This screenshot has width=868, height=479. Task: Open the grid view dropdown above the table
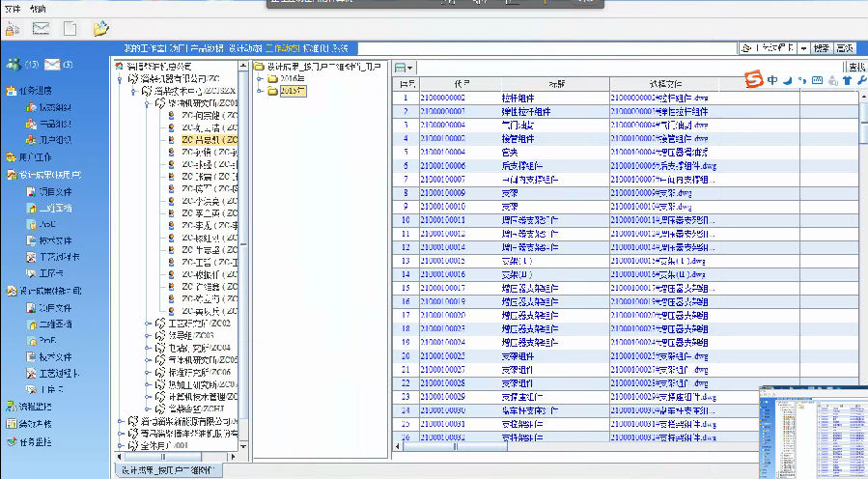click(x=411, y=68)
